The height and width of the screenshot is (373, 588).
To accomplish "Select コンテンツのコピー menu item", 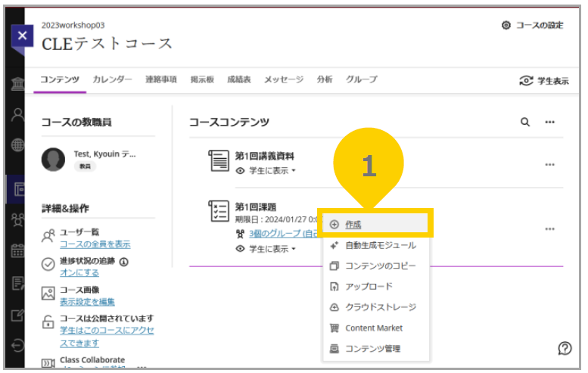I will click(376, 266).
